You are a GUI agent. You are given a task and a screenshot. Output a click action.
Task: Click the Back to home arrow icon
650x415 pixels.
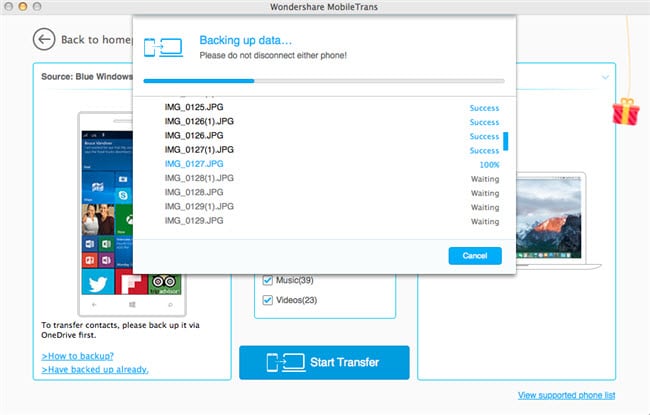tap(44, 39)
